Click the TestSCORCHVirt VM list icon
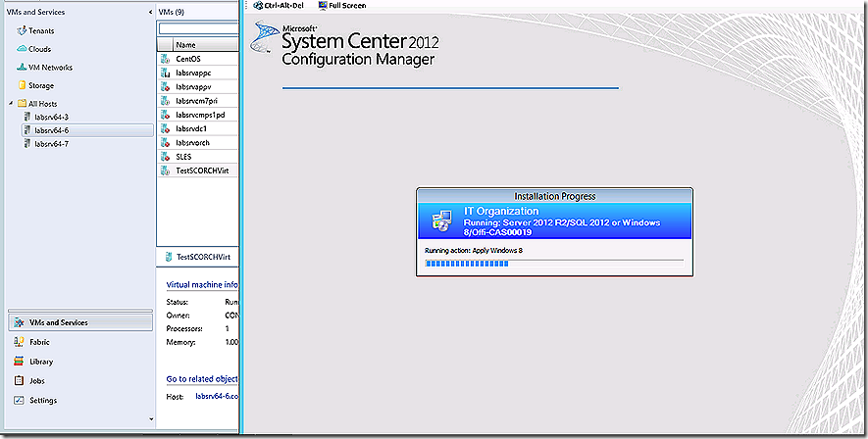This screenshot has height=439, width=868. point(165,171)
